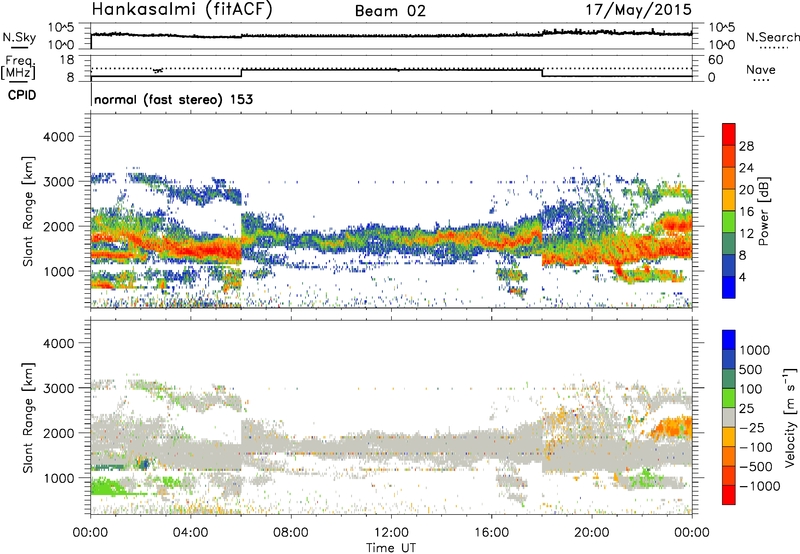Click the red segment of Power colorbar

point(728,134)
